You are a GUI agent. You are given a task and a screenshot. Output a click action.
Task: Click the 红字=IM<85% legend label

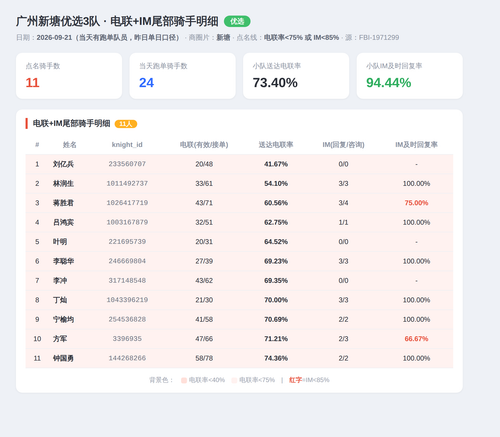(309, 380)
